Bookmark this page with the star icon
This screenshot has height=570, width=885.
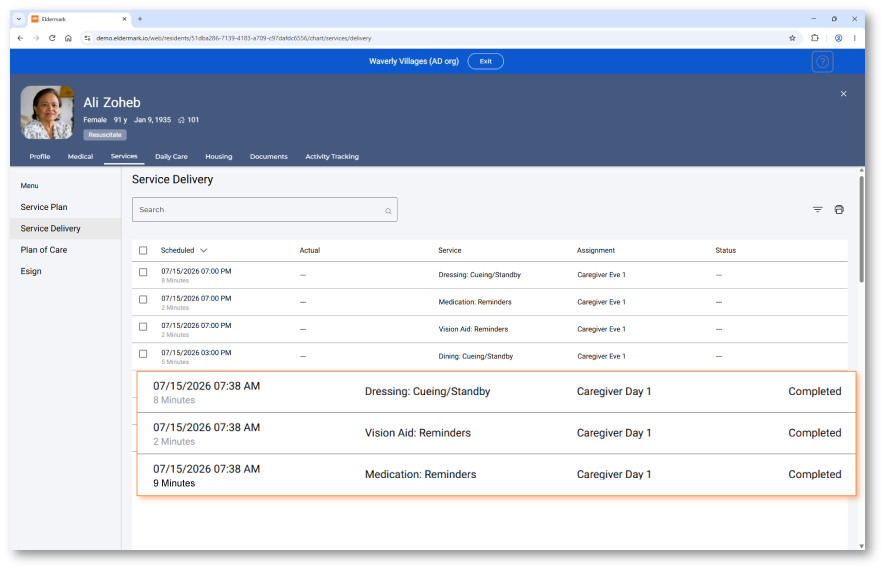tap(792, 38)
